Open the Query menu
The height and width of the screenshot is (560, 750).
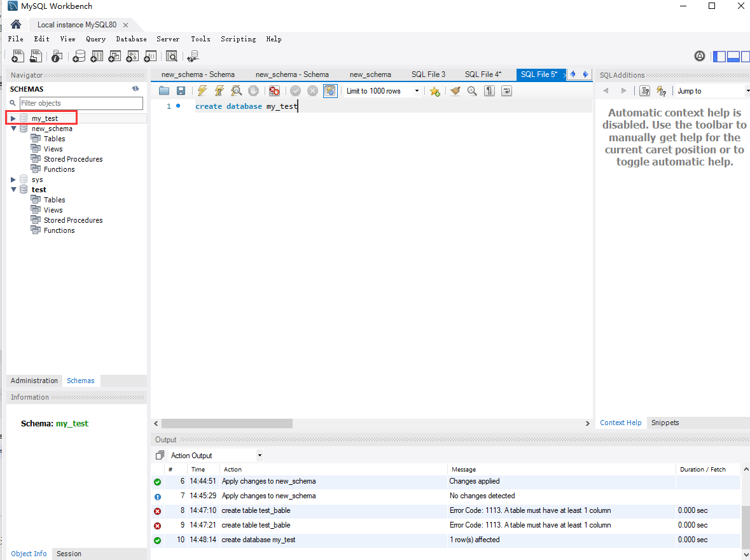click(95, 39)
